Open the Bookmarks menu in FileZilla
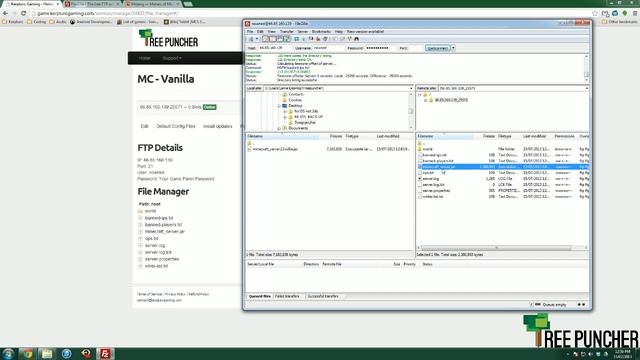This screenshot has height=360, width=640. point(321,31)
